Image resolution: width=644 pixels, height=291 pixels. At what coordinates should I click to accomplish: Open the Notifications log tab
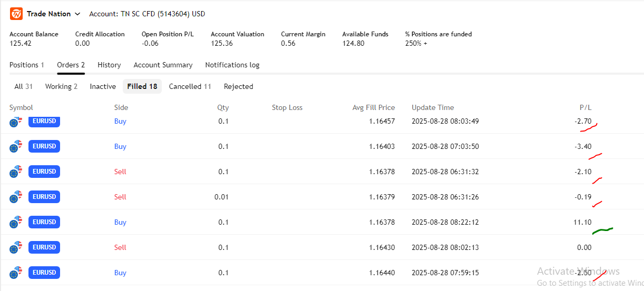pyautogui.click(x=232, y=65)
